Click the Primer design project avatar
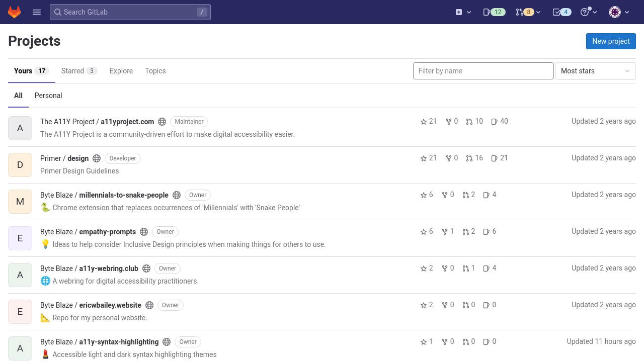The image size is (644, 362). [x=20, y=164]
